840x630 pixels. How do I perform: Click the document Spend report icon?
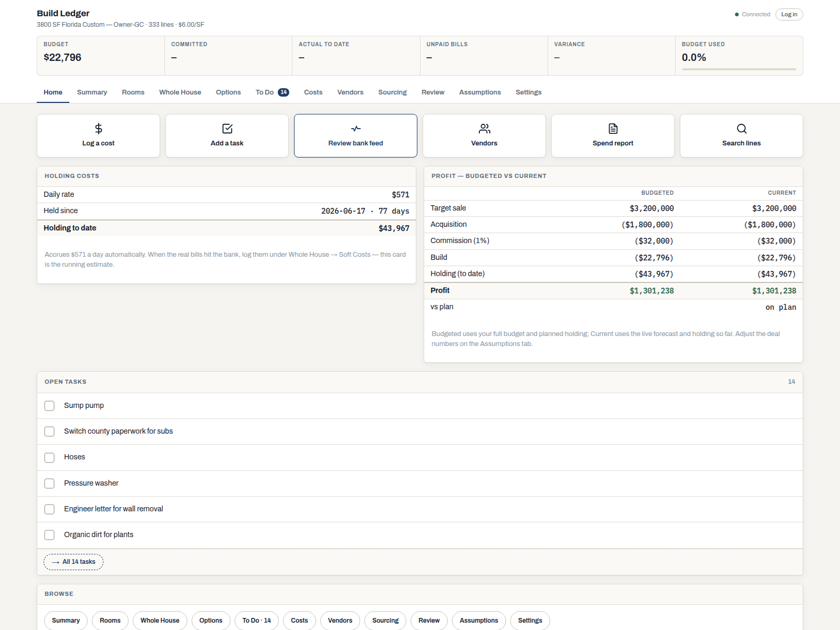(x=613, y=129)
